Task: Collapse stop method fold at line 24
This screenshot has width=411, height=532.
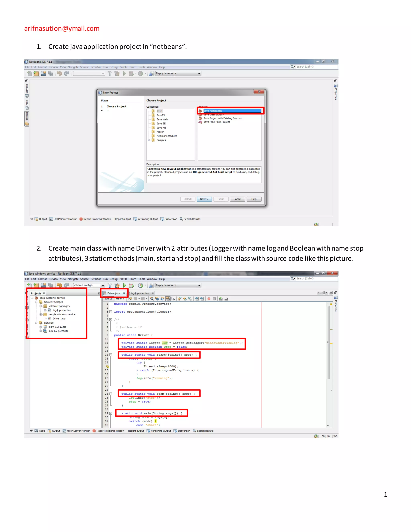Action: 111,394
